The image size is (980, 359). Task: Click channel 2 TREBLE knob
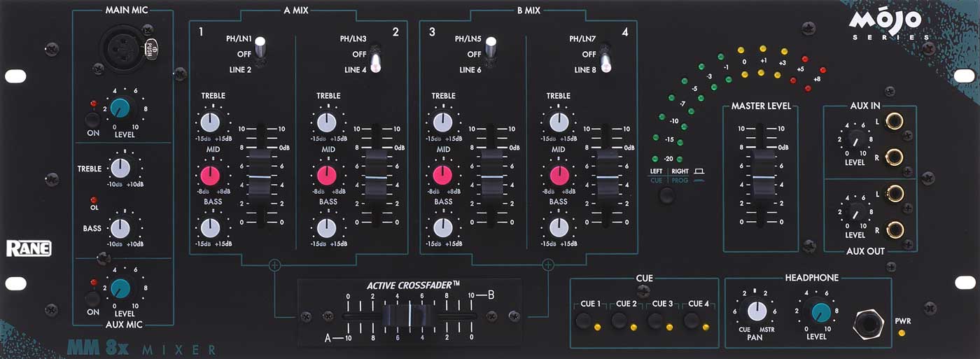(327, 122)
